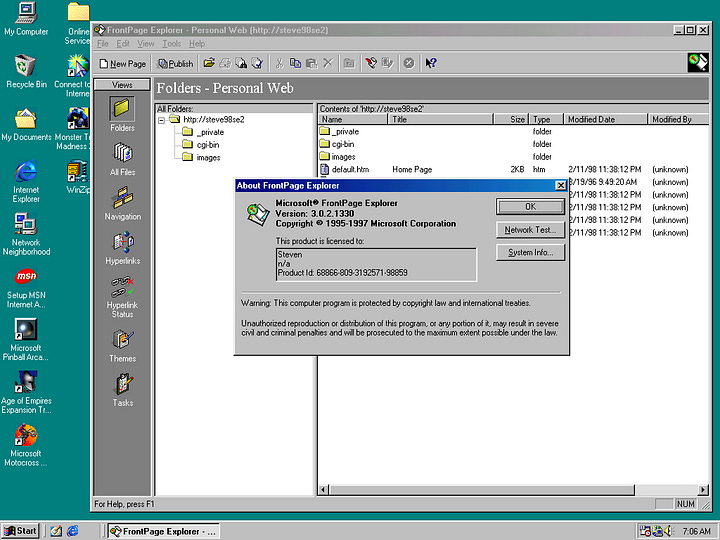Click the Name column header
Viewport: 720px width, 540px height.
pos(353,119)
